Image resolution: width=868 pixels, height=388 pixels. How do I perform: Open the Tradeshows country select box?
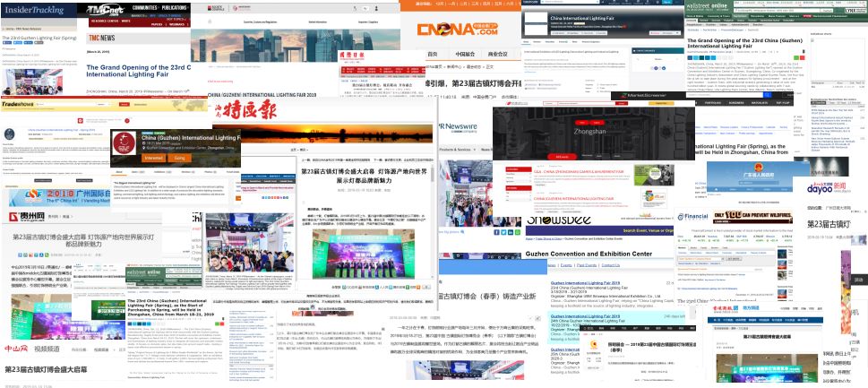click(x=104, y=104)
